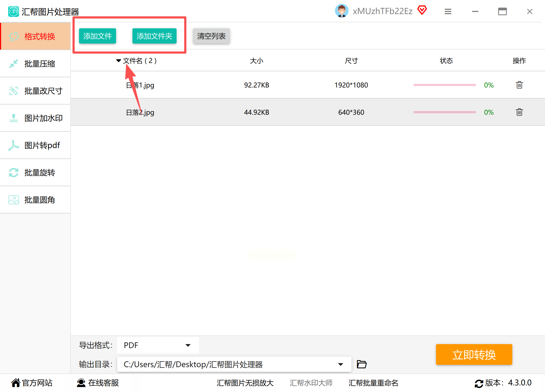Image resolution: width=545 pixels, height=392 pixels.
Task: Open the hamburger menu icon
Action: pyautogui.click(x=448, y=11)
